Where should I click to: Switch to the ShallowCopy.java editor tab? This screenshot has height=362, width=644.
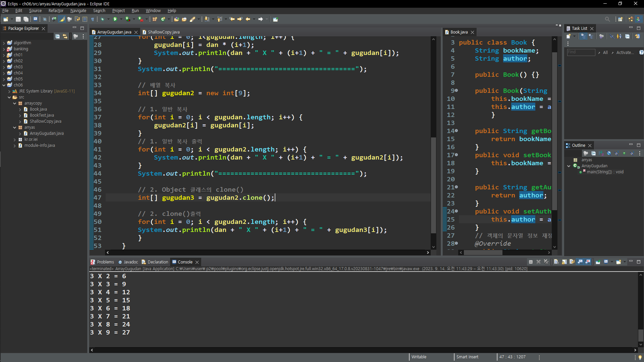pyautogui.click(x=163, y=32)
